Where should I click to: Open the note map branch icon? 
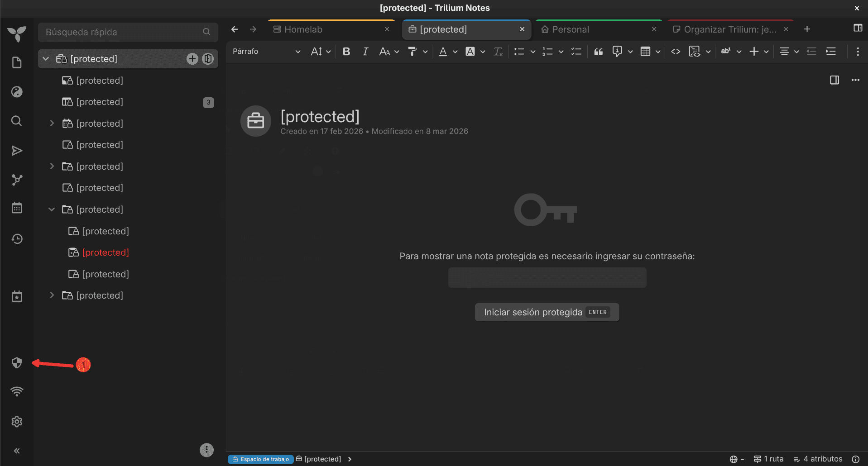17,180
